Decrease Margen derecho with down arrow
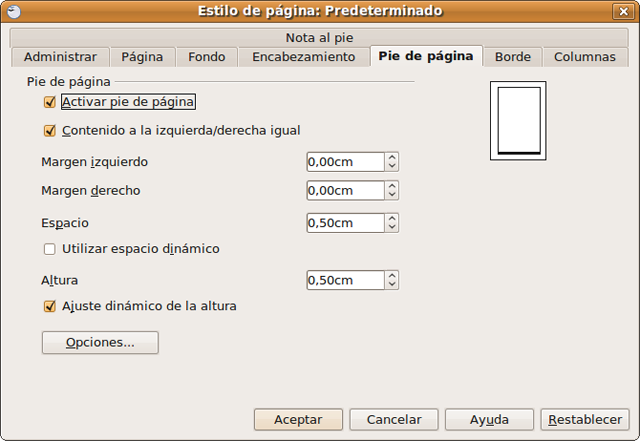 pos(392,195)
